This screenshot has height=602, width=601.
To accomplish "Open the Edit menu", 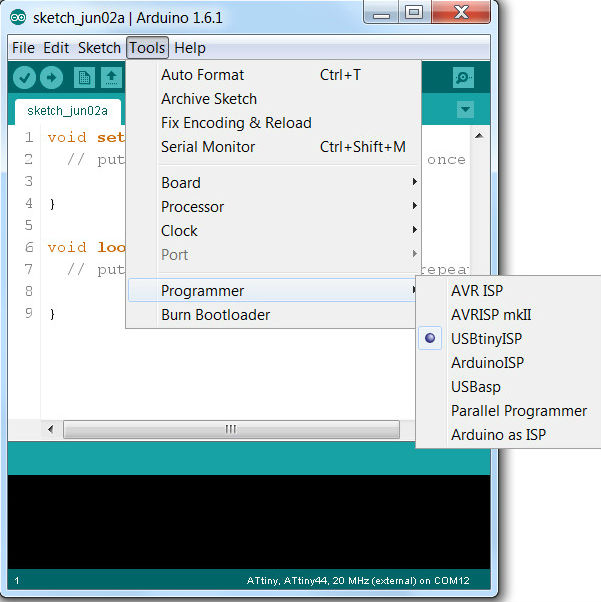I will pos(56,48).
